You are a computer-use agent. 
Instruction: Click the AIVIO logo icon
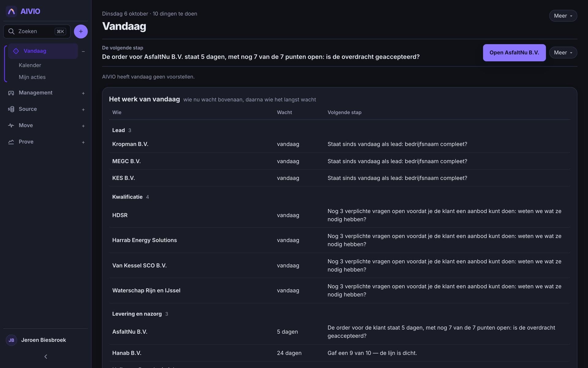(11, 11)
